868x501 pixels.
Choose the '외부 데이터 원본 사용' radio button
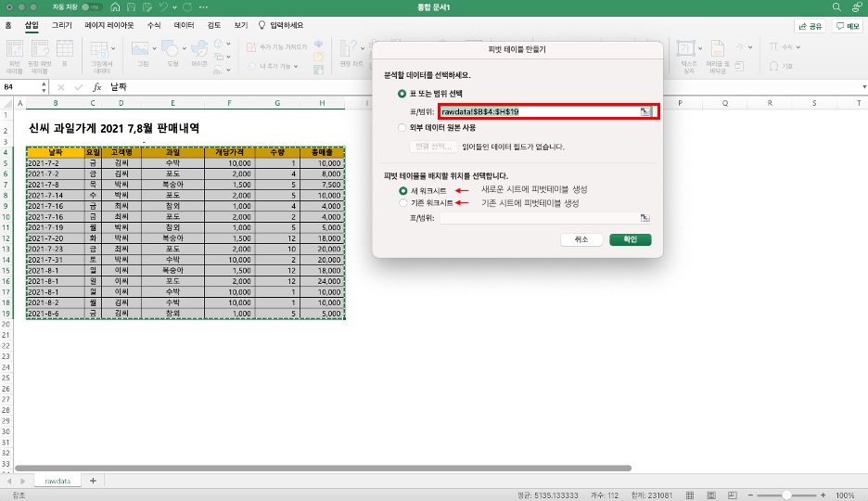pos(402,127)
